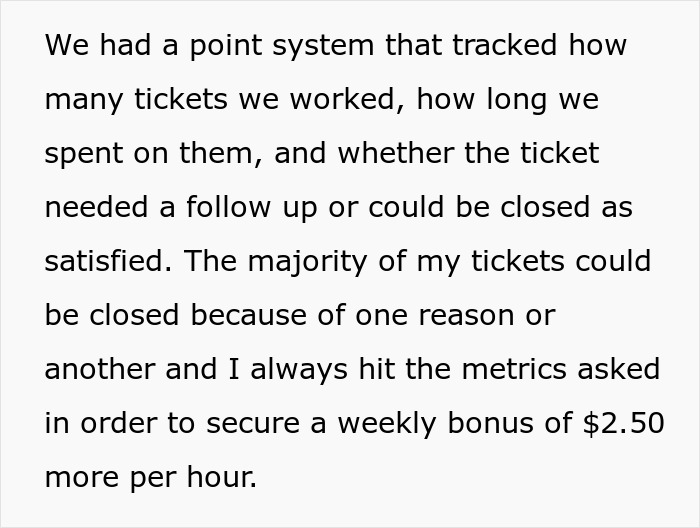Viewport: 700px width, 528px height.
Task: Click the word "spent" in third line
Action: coord(83,155)
